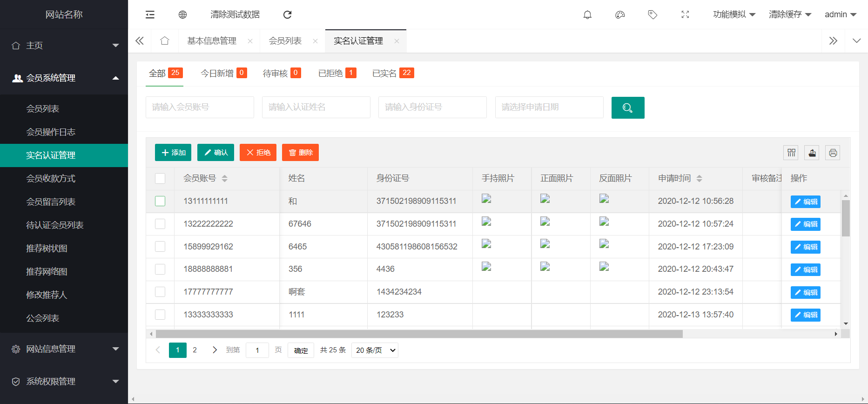
Task: Collapse the sidebar using the menu fold icon
Action: 150,14
